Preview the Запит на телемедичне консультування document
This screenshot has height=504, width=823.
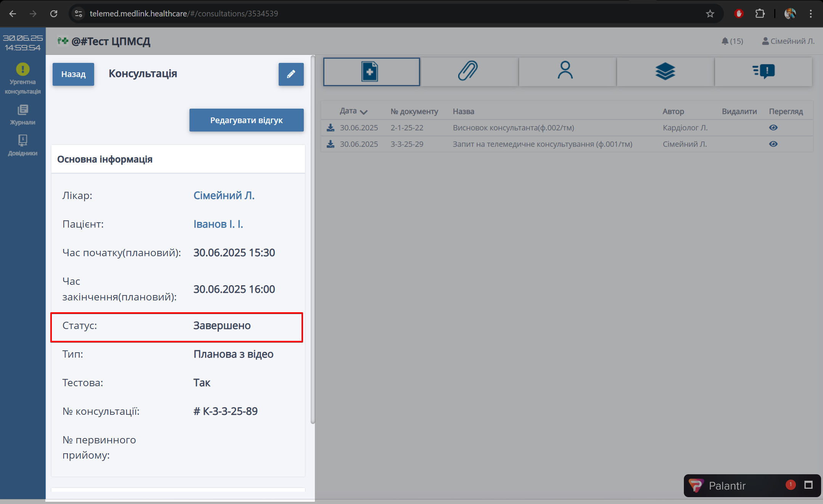click(773, 144)
